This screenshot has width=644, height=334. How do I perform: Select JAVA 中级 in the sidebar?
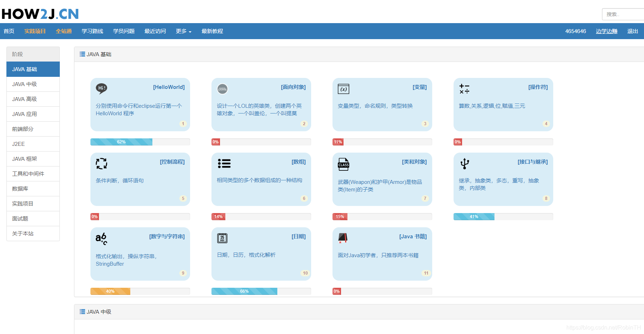[33, 84]
